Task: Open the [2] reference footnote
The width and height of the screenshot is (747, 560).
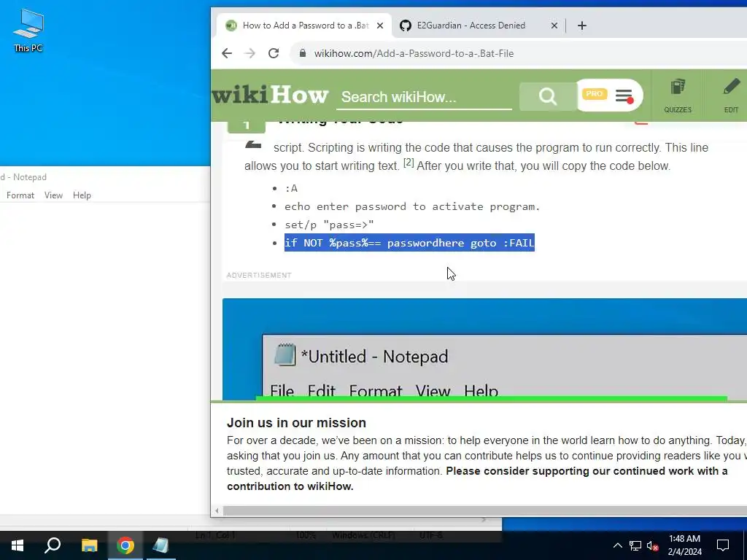Action: point(409,163)
